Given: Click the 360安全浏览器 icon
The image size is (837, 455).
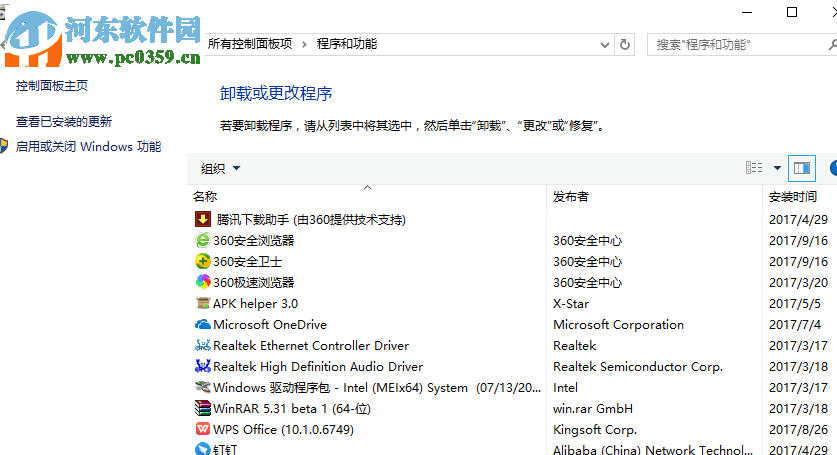Looking at the screenshot, I should coord(202,240).
